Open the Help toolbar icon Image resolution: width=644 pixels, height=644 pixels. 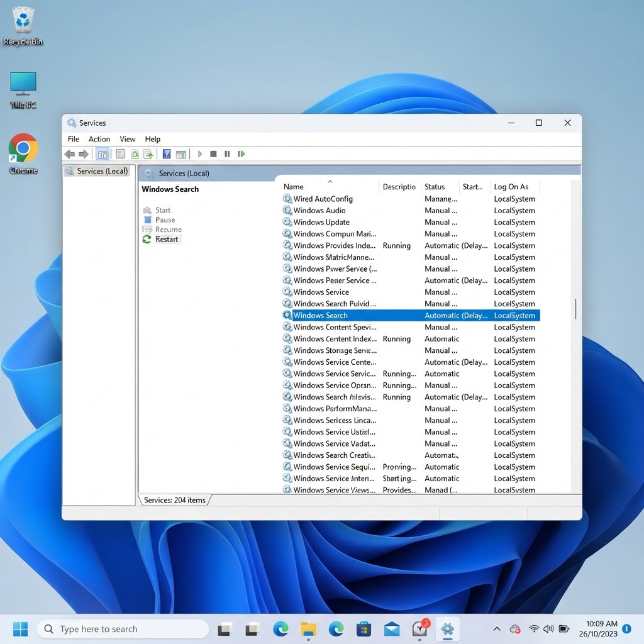pos(166,154)
